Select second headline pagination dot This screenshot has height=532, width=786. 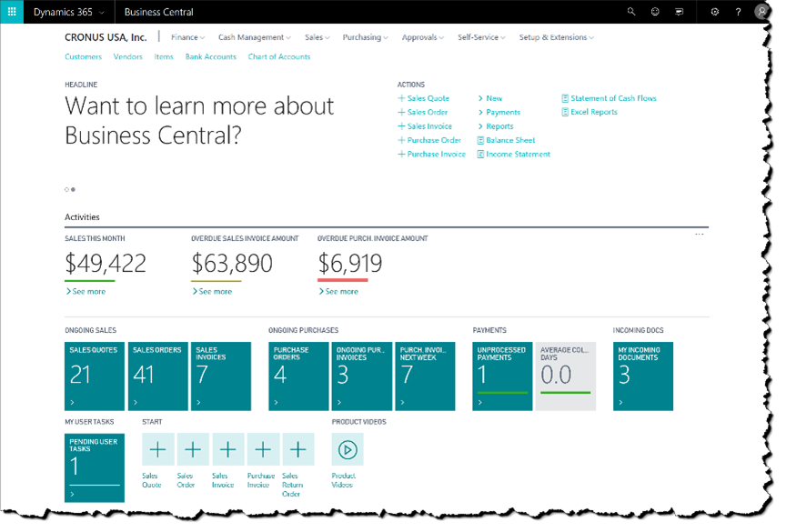[73, 189]
